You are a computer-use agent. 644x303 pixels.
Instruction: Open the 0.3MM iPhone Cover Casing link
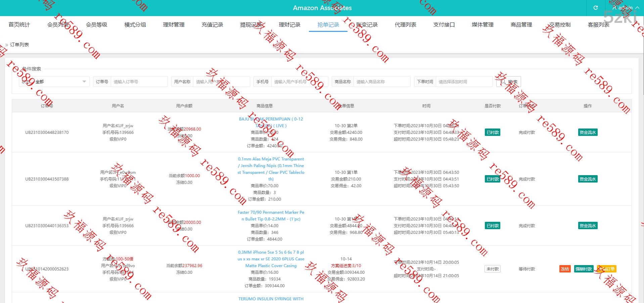click(x=271, y=259)
